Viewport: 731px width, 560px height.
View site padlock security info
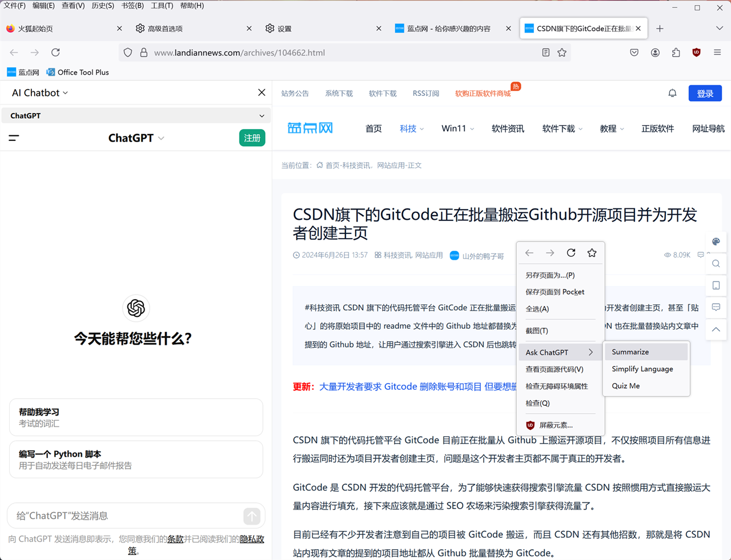[x=144, y=53]
